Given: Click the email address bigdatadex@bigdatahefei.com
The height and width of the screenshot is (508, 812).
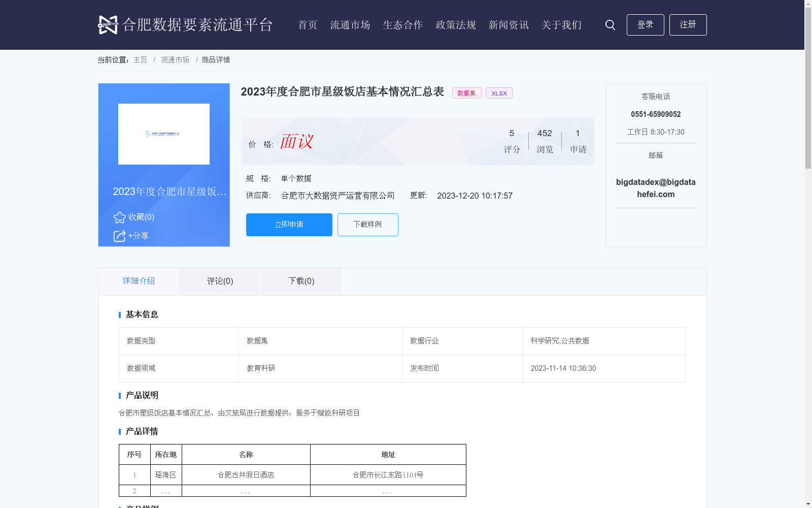Looking at the screenshot, I should 656,188.
